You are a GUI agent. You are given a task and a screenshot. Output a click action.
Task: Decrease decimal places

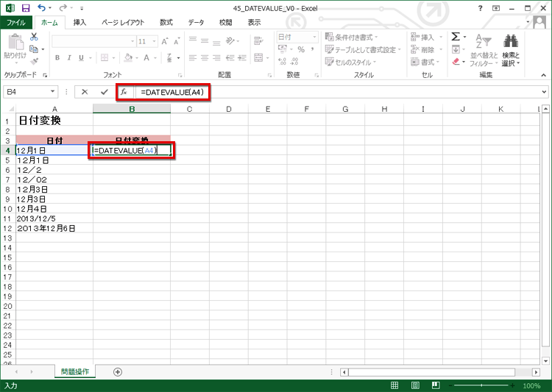click(294, 62)
